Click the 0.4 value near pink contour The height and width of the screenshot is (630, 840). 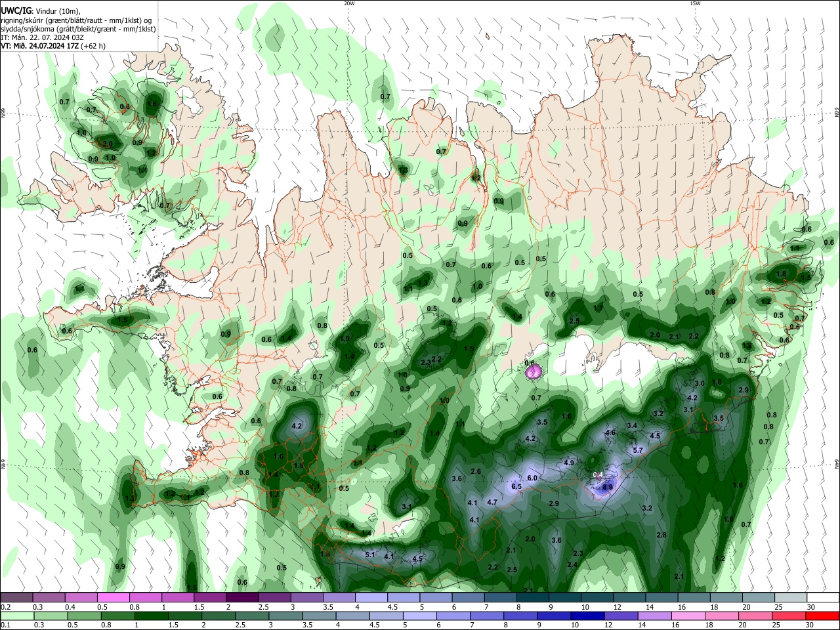click(597, 474)
